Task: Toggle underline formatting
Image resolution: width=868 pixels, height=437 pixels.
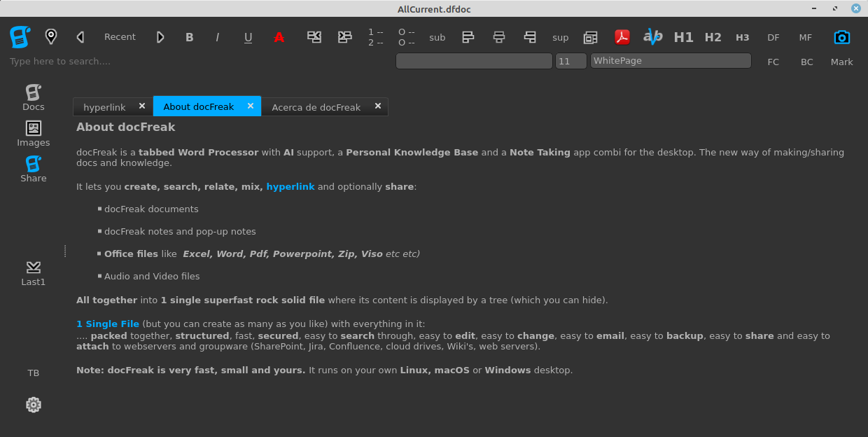Action: point(248,38)
